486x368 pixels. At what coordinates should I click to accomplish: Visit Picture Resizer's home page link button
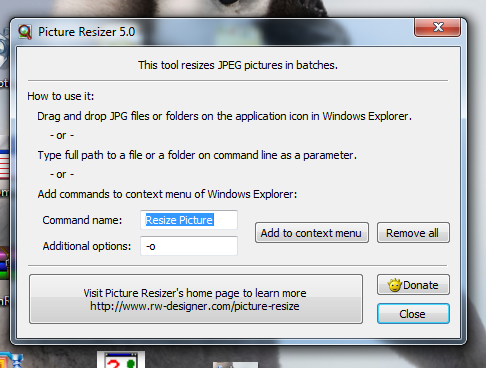196,299
